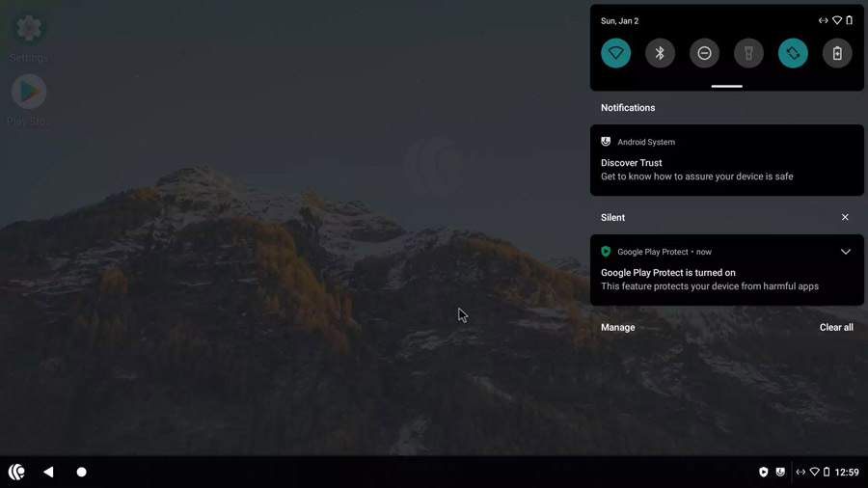
Task: Click the panel header battery icon
Action: 849,20
